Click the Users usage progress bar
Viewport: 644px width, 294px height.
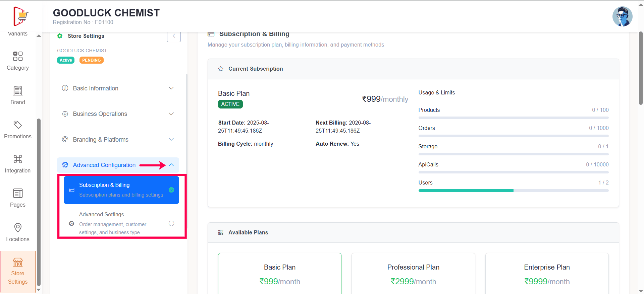pyautogui.click(x=513, y=191)
